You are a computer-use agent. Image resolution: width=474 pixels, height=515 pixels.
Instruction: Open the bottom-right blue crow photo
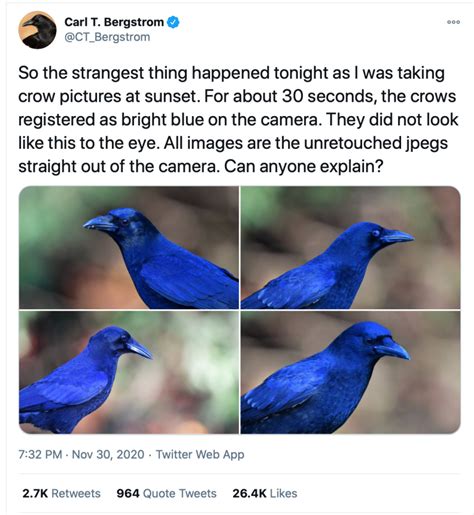click(x=351, y=372)
